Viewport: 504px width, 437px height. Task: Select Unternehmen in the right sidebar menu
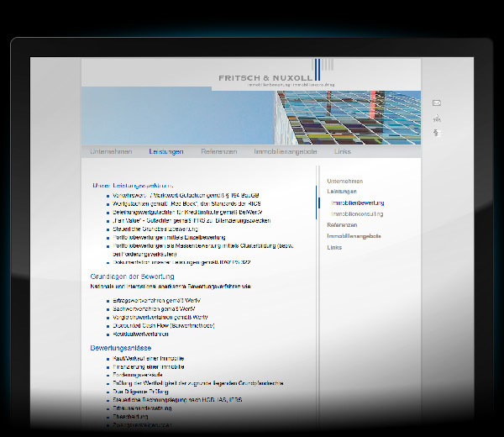click(x=345, y=181)
